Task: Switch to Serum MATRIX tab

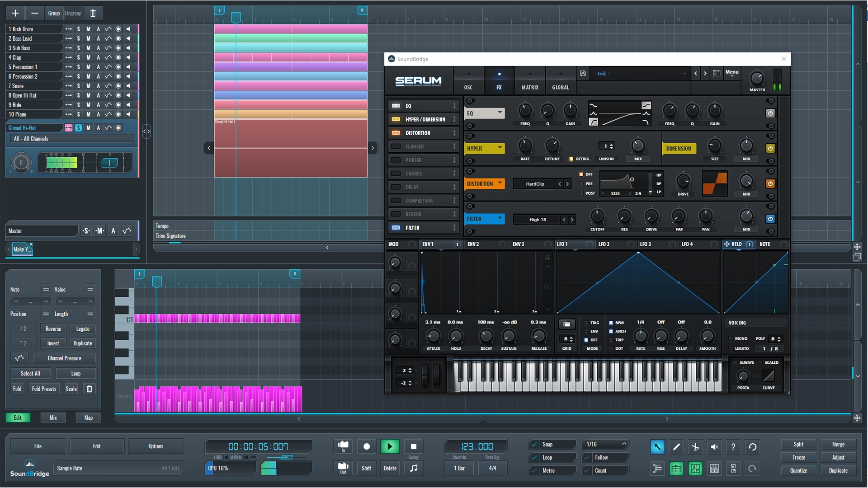Action: [x=530, y=80]
